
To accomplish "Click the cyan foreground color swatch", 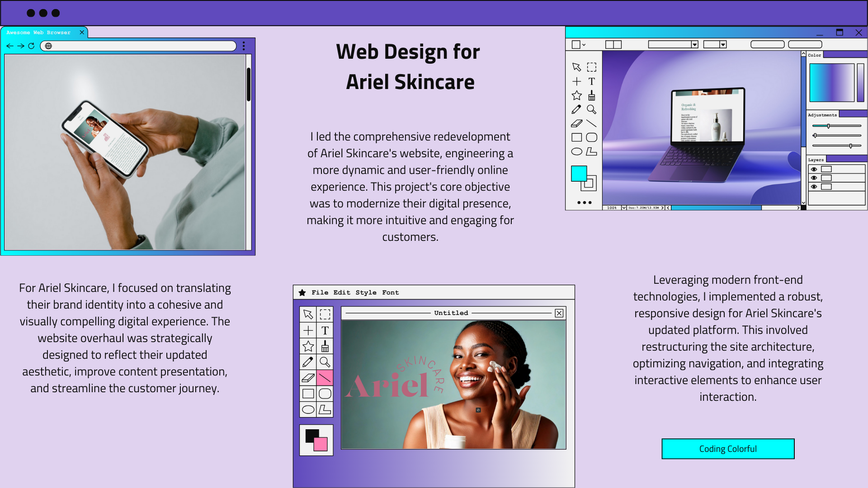I will (x=579, y=174).
